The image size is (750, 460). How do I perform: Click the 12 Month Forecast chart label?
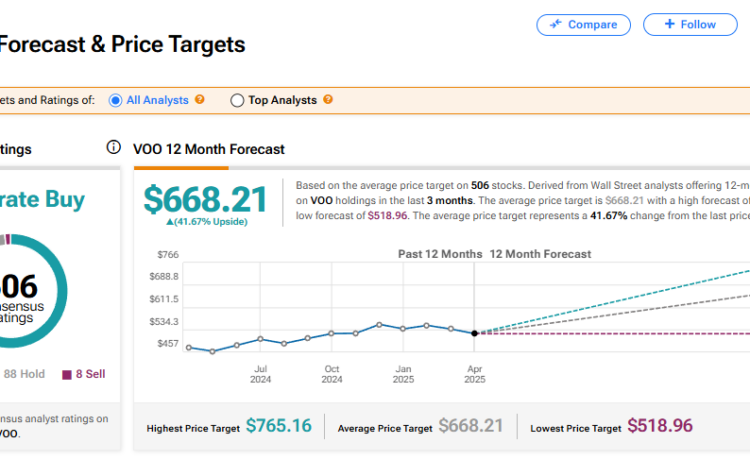[540, 254]
